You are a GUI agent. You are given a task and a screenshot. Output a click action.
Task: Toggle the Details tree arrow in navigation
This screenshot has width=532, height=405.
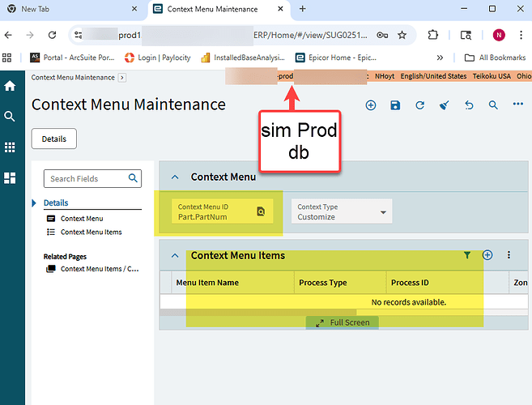[34, 203]
